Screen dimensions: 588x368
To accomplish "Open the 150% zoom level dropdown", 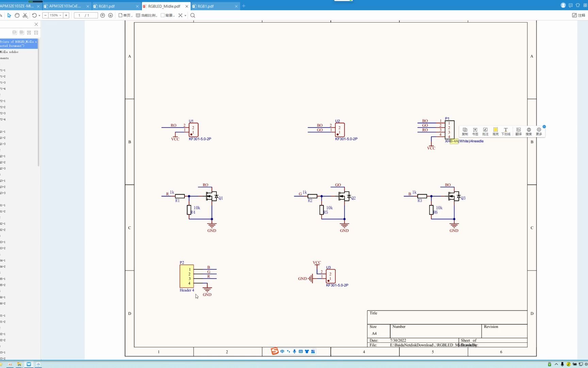I will pos(55,15).
